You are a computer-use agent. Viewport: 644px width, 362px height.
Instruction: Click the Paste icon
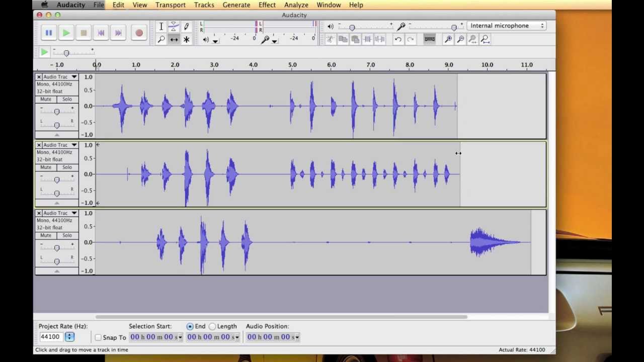coord(355,39)
